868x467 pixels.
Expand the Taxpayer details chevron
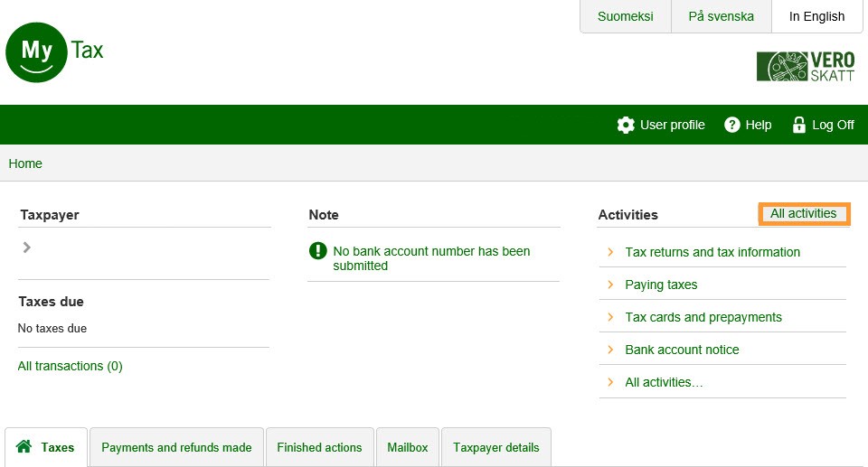[x=27, y=247]
